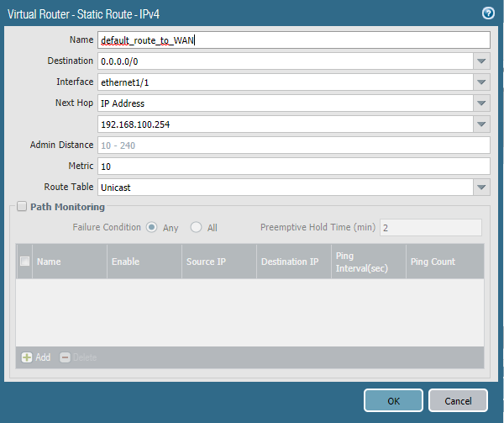Expand the 192.168.100.254 address dropdown arrow
504x423 pixels.
pos(481,124)
